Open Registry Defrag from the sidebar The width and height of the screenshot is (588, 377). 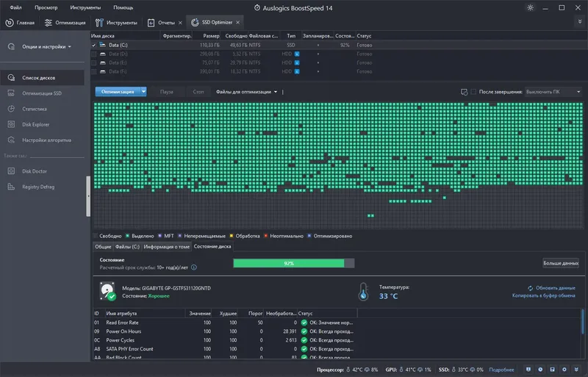coord(38,187)
